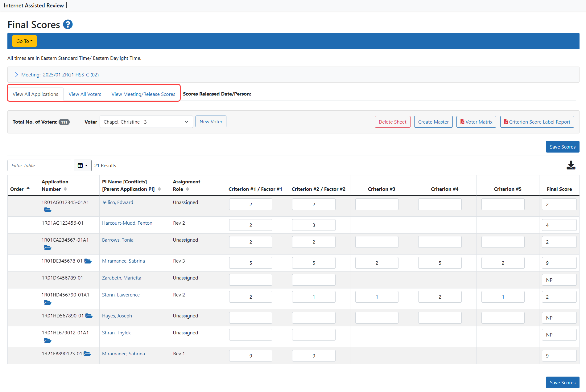Viewport: 586px width, 392px height.
Task: Edit Criterion #2 score for Barrows, Tonia
Action: pos(314,242)
